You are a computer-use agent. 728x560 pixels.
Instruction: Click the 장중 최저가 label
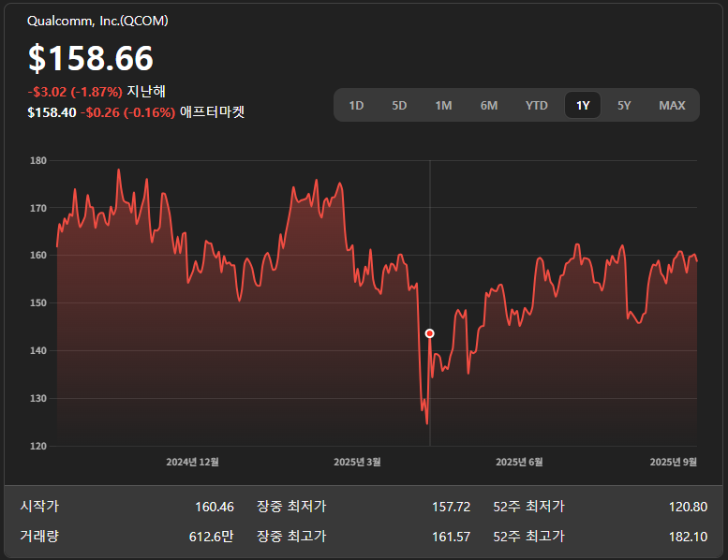pos(291,507)
